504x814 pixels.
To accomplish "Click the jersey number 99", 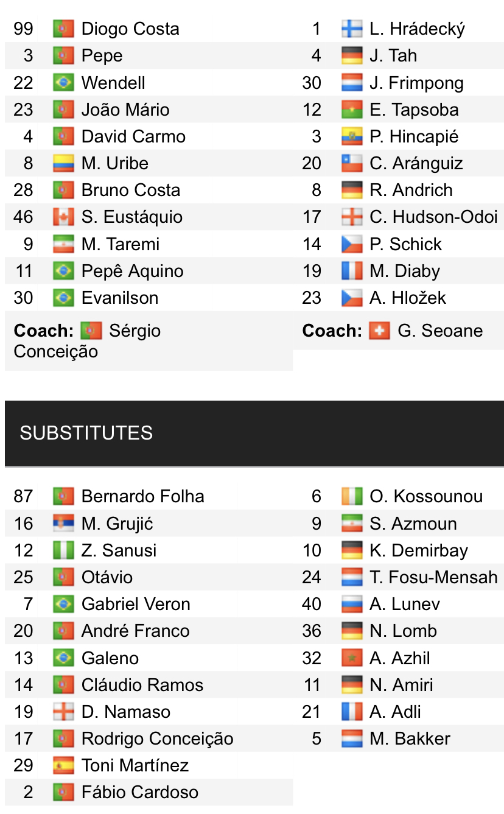I will (23, 29).
